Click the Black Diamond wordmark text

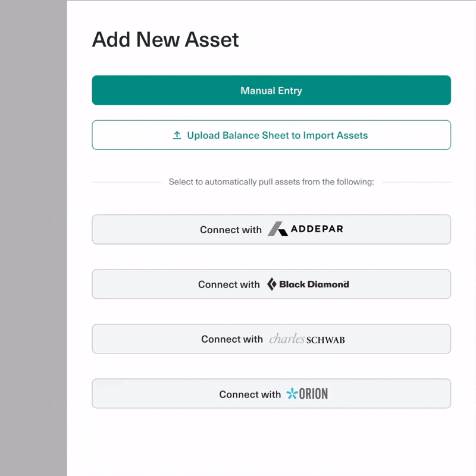point(314,284)
